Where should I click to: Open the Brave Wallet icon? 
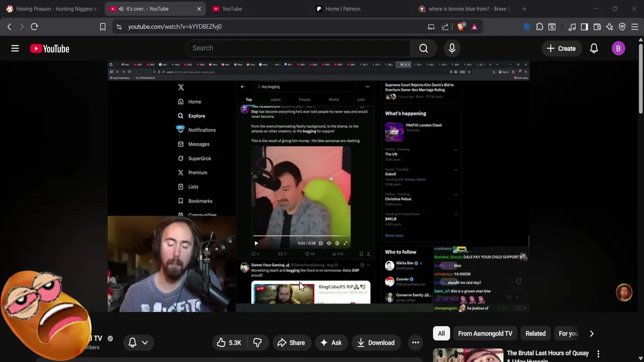[597, 27]
